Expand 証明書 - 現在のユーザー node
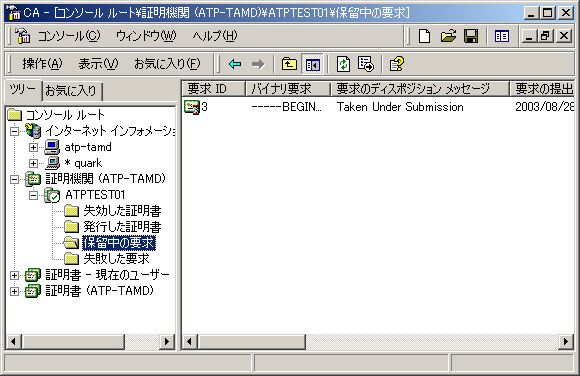 [14, 275]
